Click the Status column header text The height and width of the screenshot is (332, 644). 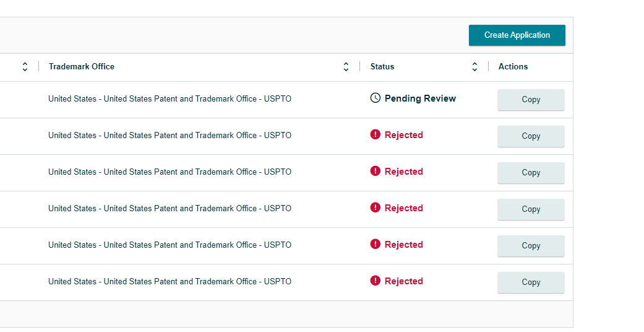(x=382, y=67)
